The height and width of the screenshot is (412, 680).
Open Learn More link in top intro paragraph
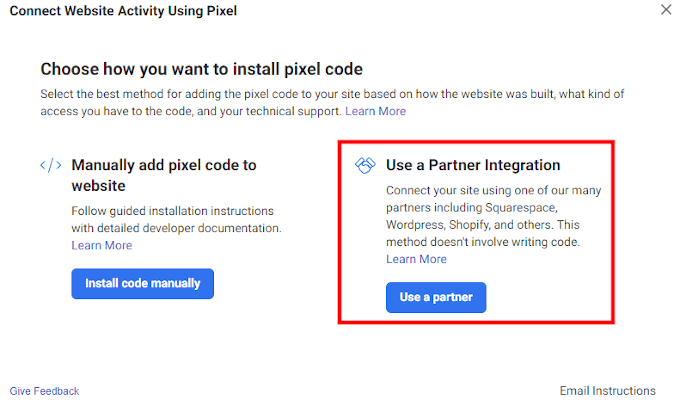coord(375,111)
